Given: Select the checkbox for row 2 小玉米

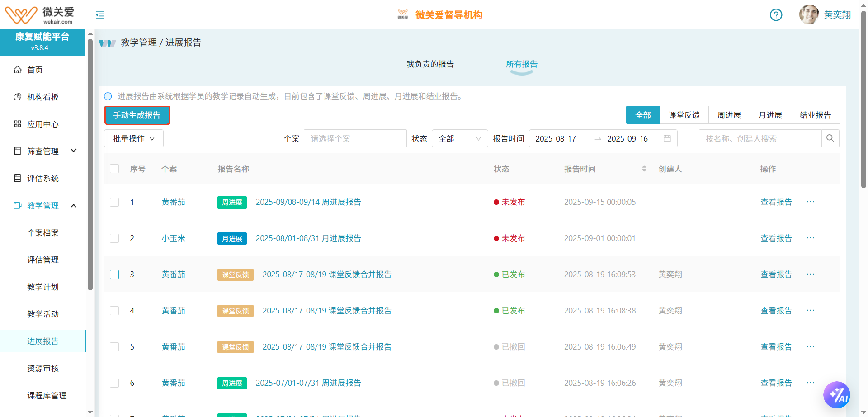Looking at the screenshot, I should tap(114, 238).
